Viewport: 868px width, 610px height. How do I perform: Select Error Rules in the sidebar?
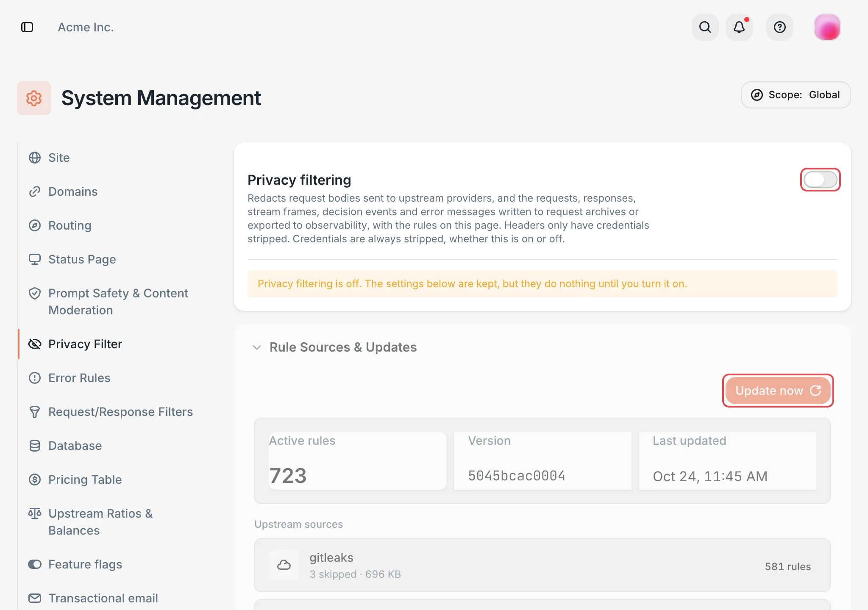click(x=79, y=378)
